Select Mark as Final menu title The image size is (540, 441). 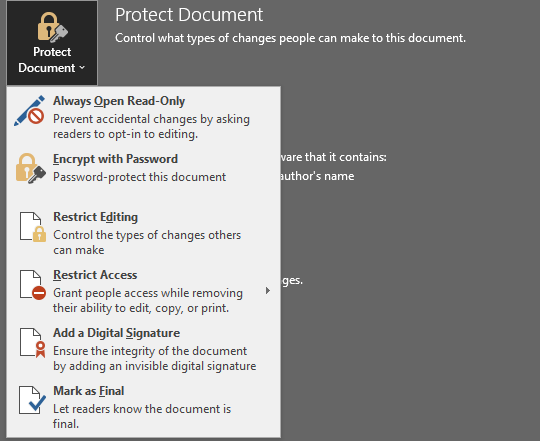(x=89, y=391)
